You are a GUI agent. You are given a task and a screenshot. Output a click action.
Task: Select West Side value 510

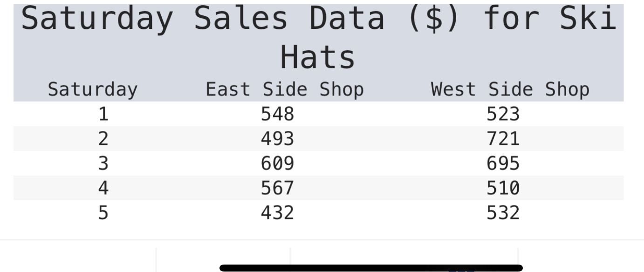tap(503, 188)
